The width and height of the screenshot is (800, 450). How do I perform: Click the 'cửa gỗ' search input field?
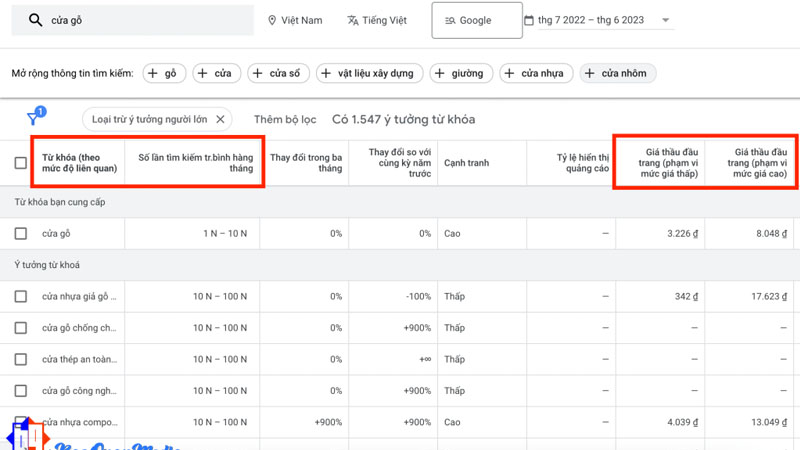(x=150, y=20)
